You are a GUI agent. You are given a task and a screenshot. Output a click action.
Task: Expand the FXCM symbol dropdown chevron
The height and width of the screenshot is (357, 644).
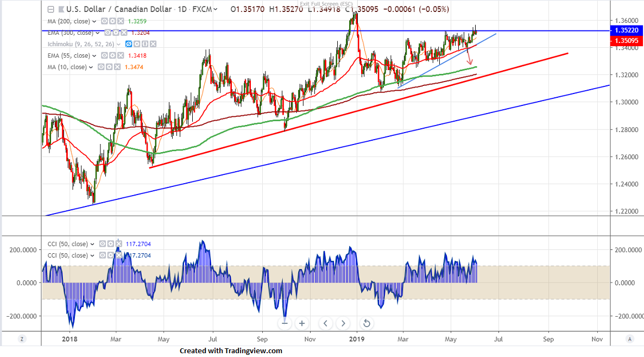tap(216, 9)
